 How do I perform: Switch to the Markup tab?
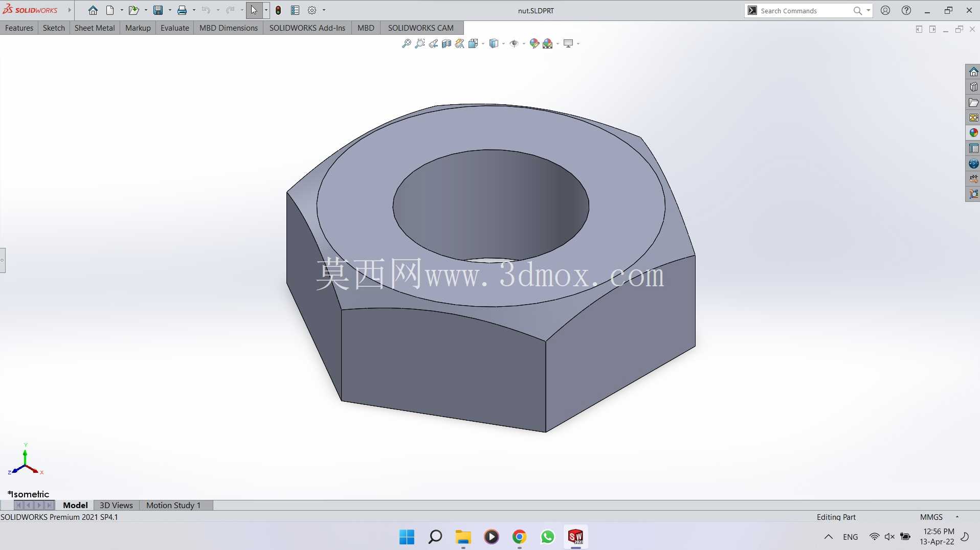(138, 28)
